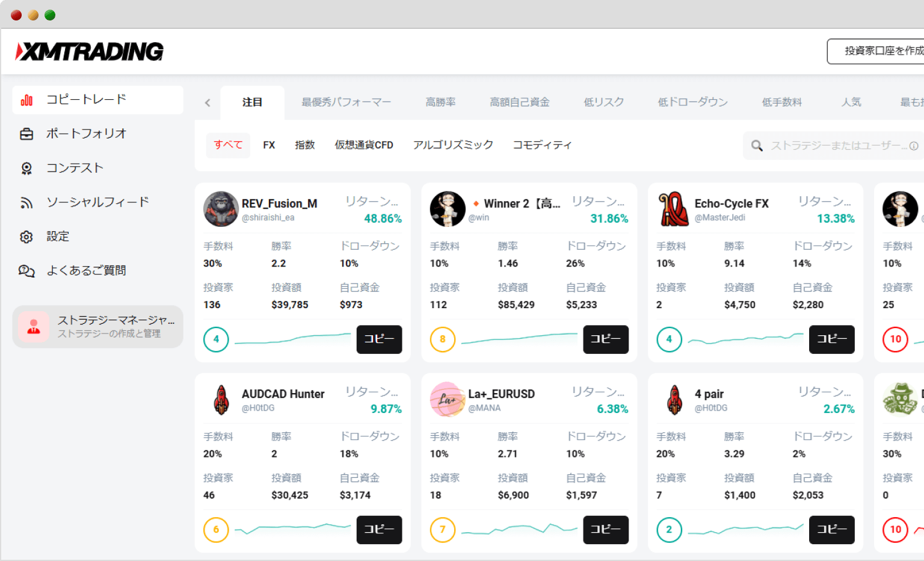Select the アルゴリズミック filter
Screen dimensions: 924x561
click(x=453, y=146)
